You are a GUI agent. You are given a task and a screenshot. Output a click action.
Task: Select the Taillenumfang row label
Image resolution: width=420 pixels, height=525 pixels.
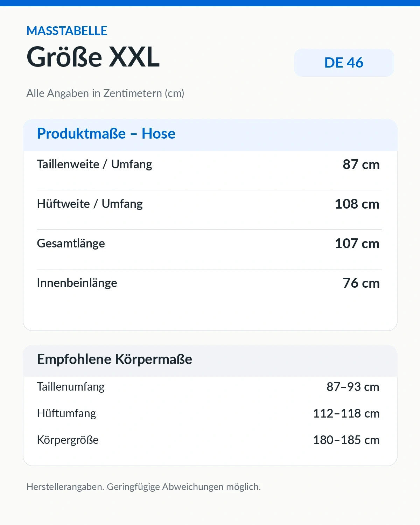(x=71, y=387)
